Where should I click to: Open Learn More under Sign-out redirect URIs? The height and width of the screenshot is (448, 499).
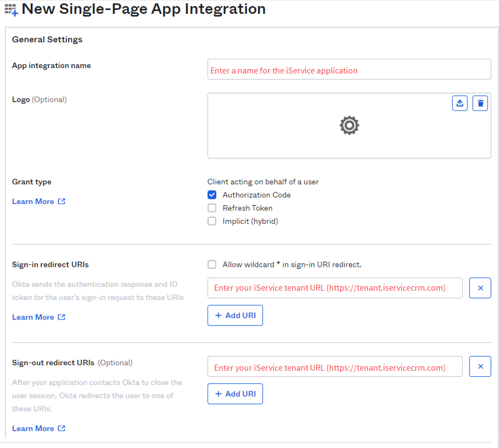tap(39, 428)
